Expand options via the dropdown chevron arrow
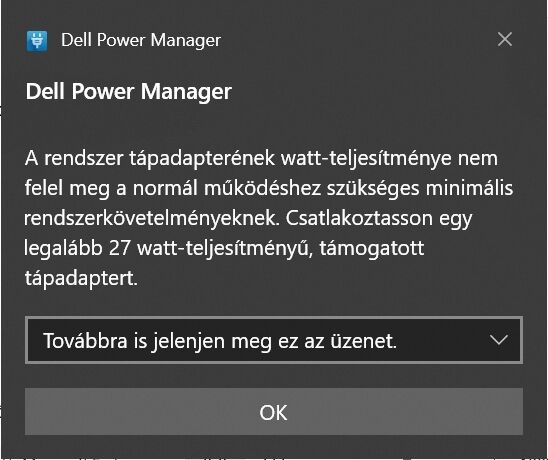This screenshot has width=548, height=460. click(x=499, y=340)
